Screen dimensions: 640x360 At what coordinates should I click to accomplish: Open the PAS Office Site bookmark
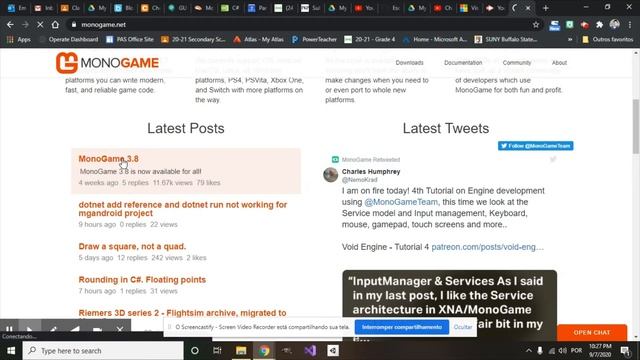130,40
